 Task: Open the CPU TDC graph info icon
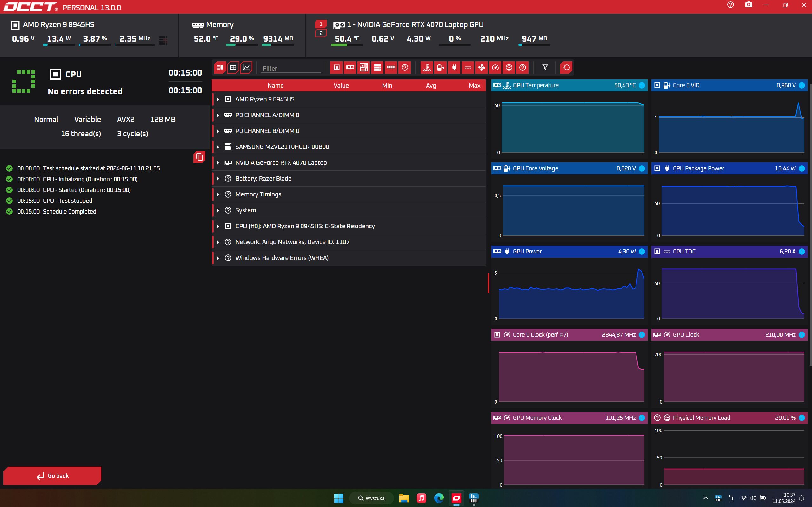coord(802,252)
